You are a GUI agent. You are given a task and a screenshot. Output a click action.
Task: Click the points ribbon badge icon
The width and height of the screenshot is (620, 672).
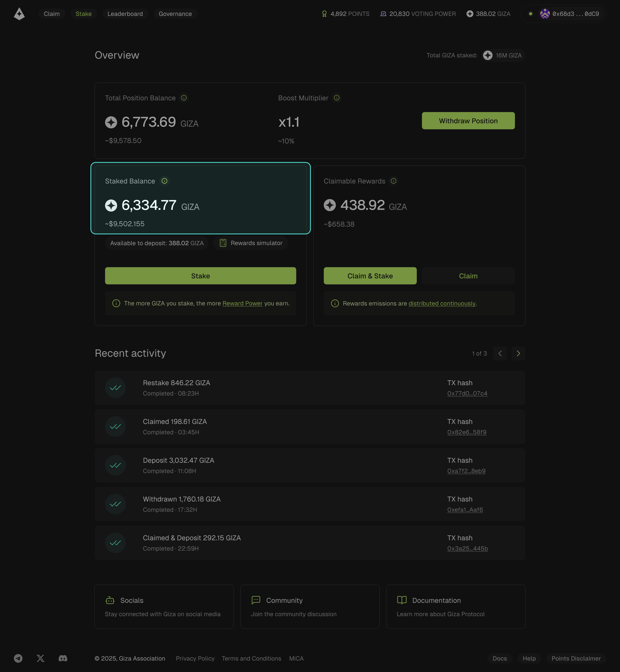(324, 14)
